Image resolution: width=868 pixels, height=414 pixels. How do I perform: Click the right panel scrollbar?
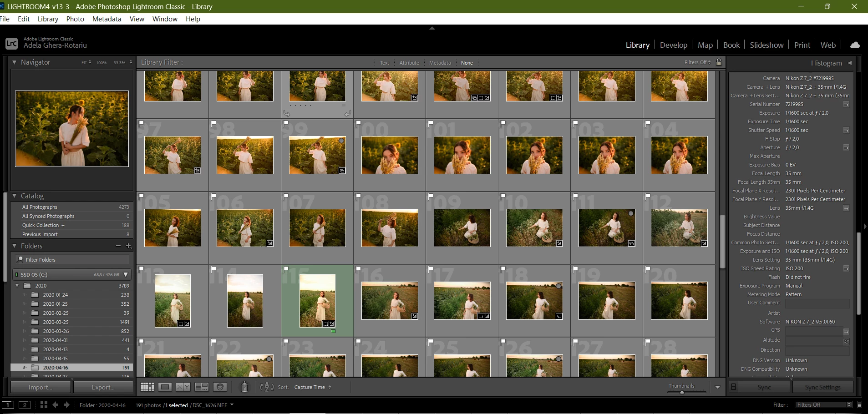pyautogui.click(x=858, y=273)
